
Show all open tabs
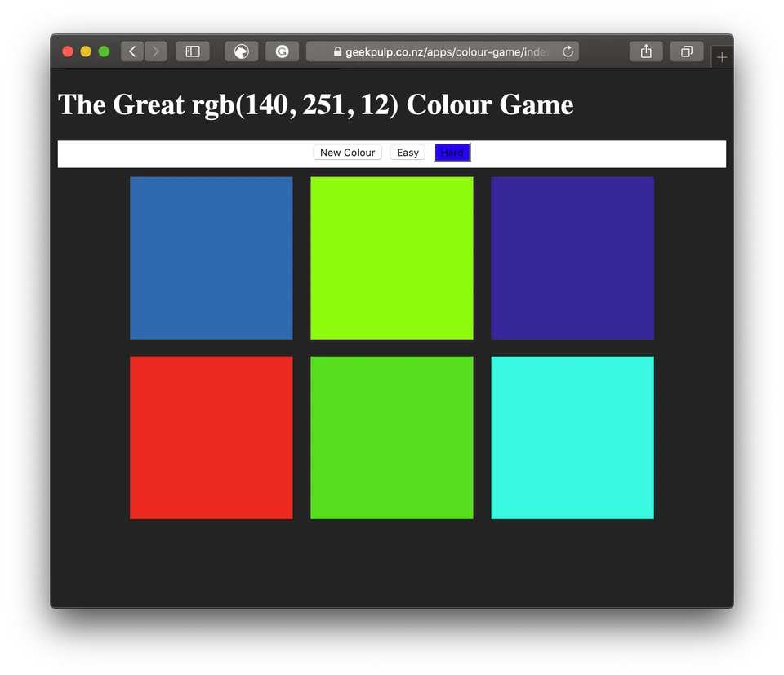point(687,51)
